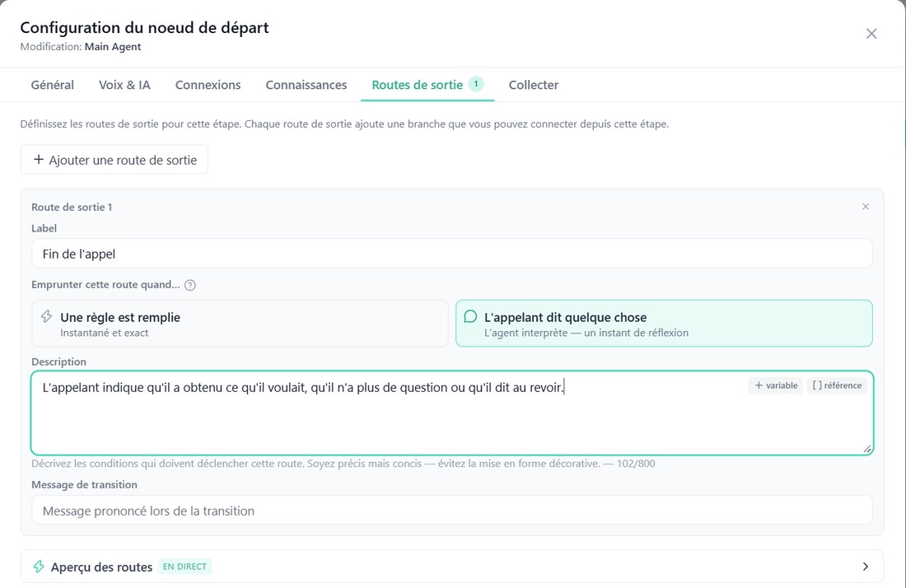906x588 pixels.
Task: Choose the L'appelant dit quelque chose option
Action: point(664,324)
